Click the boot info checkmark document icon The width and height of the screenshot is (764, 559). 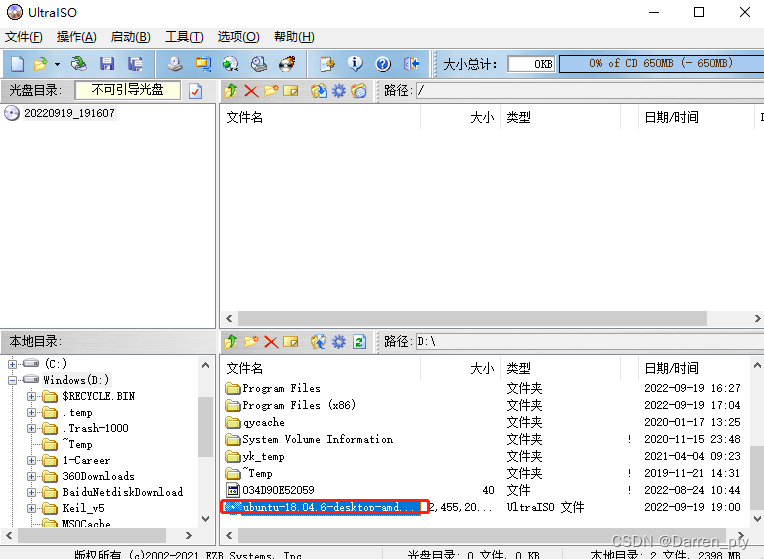click(x=195, y=91)
